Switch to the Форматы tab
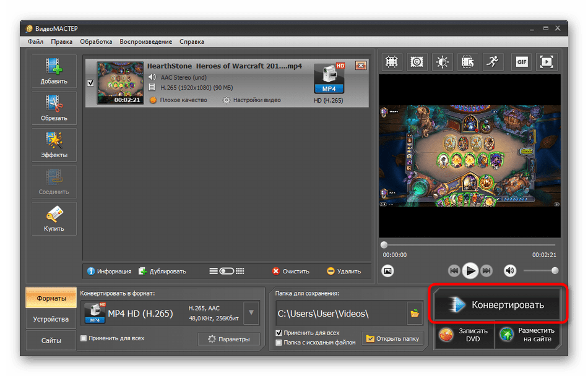 (51, 298)
